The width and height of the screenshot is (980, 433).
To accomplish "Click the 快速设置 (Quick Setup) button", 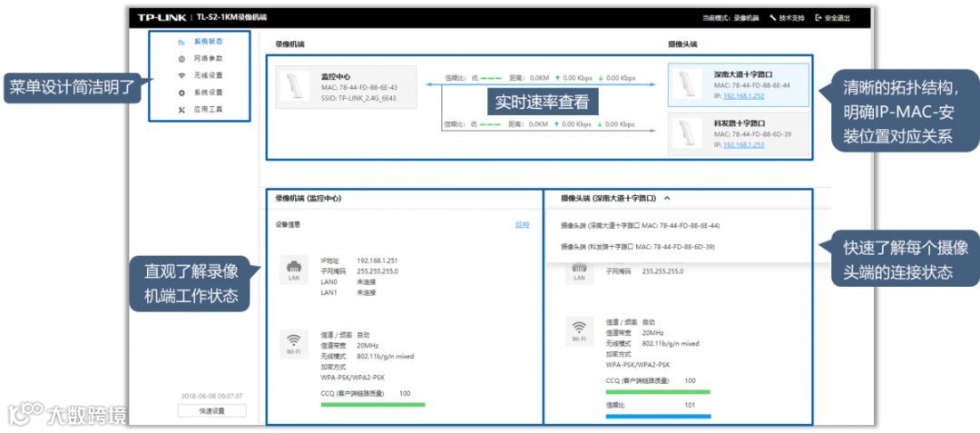I will 211,410.
